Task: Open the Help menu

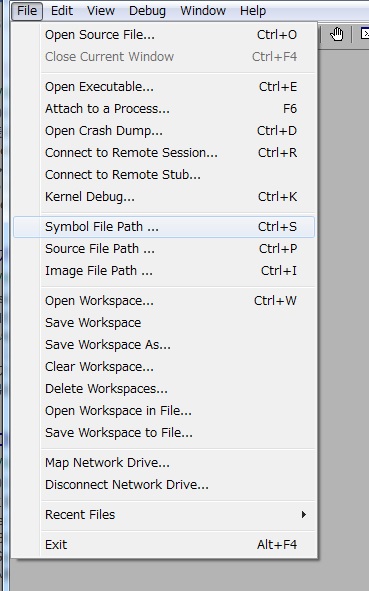Action: point(253,11)
